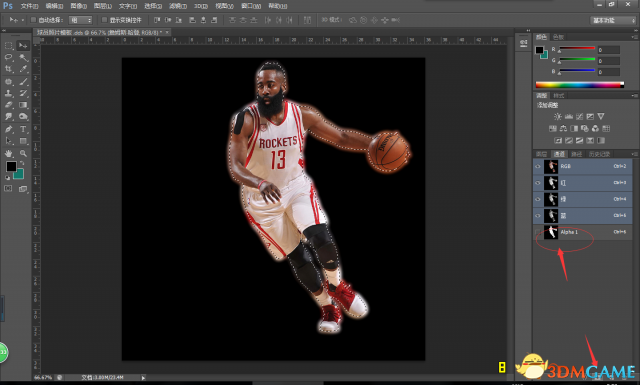Switch to the 色板 (Swatches) tab
The height and width of the screenshot is (385, 640).
pyautogui.click(x=558, y=37)
